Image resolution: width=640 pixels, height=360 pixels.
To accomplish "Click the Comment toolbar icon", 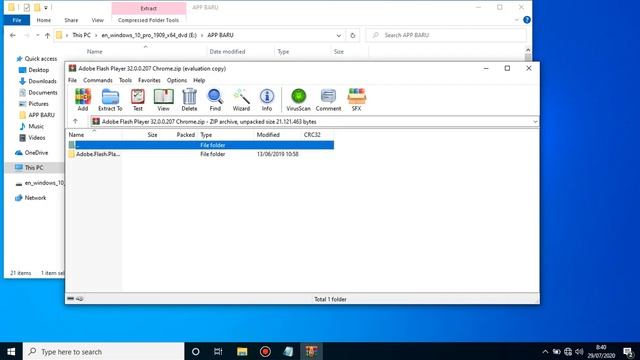I will coord(328,100).
